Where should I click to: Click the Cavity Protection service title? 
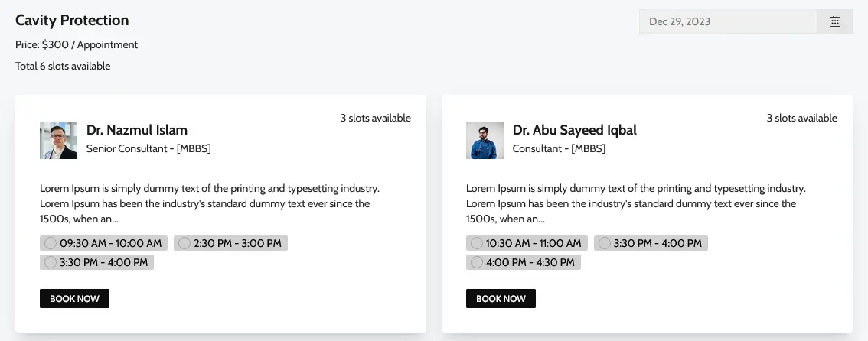point(72,21)
